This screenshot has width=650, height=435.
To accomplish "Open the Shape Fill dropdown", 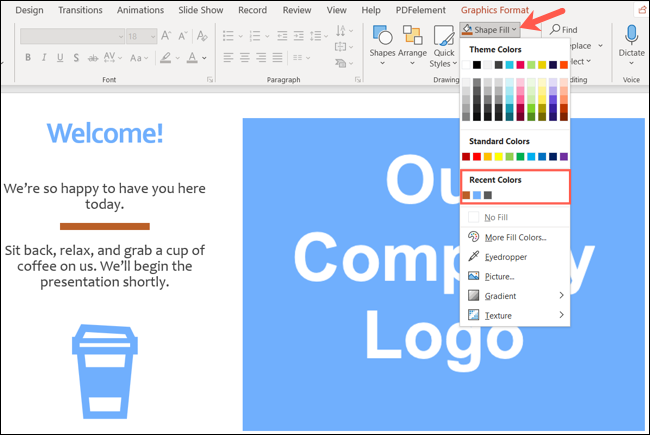I will [x=489, y=30].
